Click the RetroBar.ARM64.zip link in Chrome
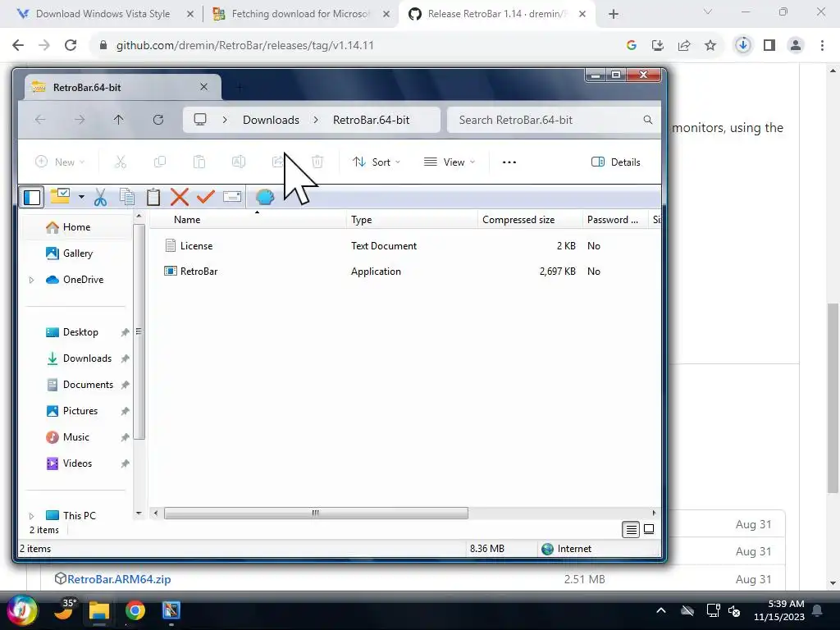 119,579
